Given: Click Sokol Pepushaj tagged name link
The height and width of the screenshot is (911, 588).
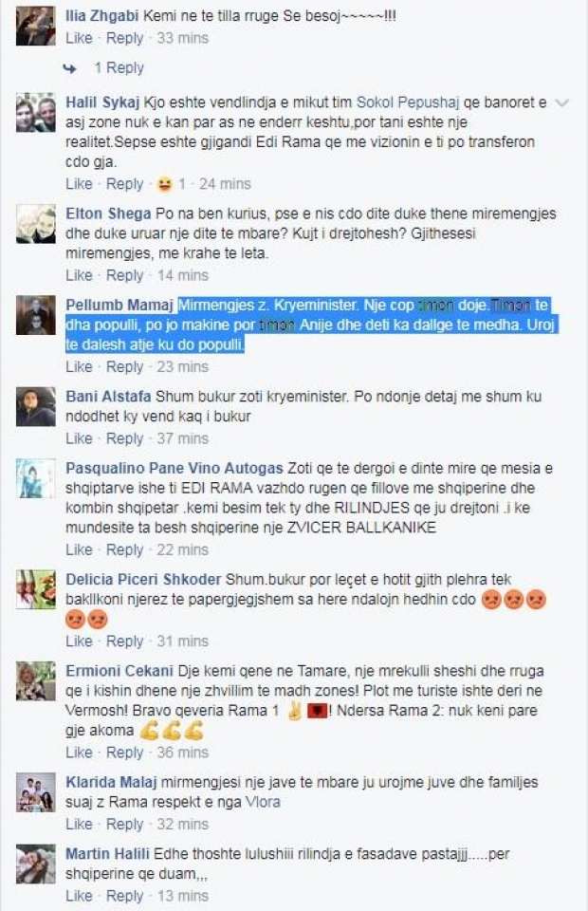Looking at the screenshot, I should [x=408, y=102].
